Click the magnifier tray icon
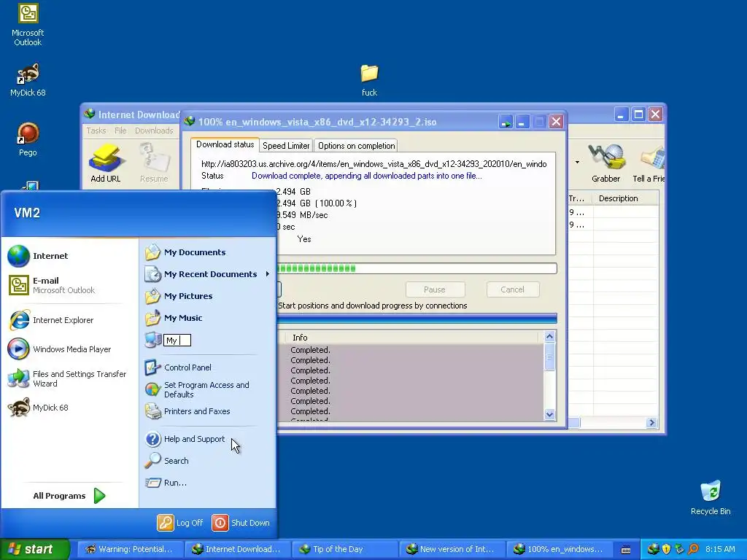Image resolution: width=747 pixels, height=560 pixels. [x=693, y=550]
